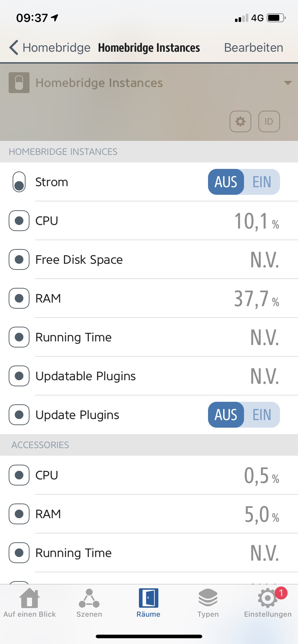Tap the Updatable Plugins sensor icon
This screenshot has height=644, width=298.
pyautogui.click(x=19, y=376)
